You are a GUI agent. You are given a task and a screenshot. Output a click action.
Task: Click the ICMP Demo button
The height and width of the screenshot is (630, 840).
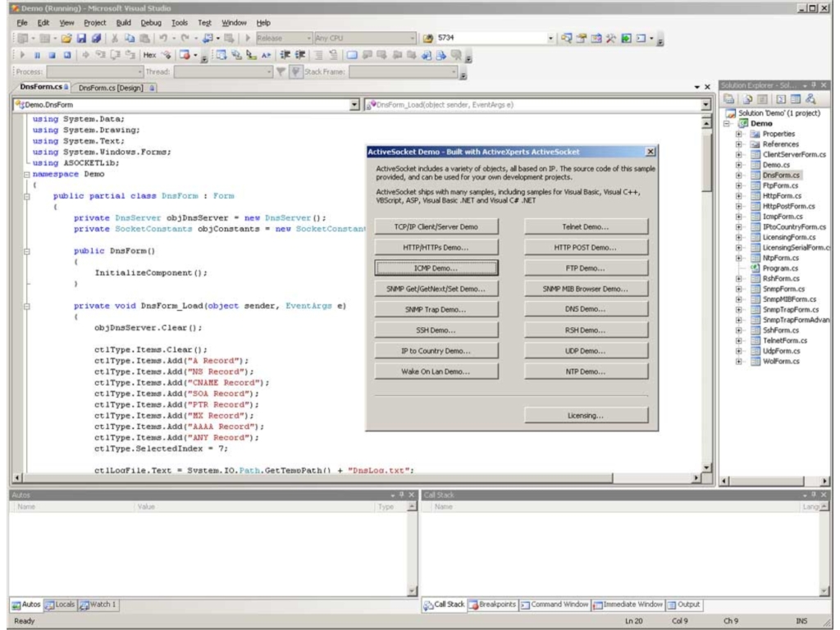pos(436,268)
